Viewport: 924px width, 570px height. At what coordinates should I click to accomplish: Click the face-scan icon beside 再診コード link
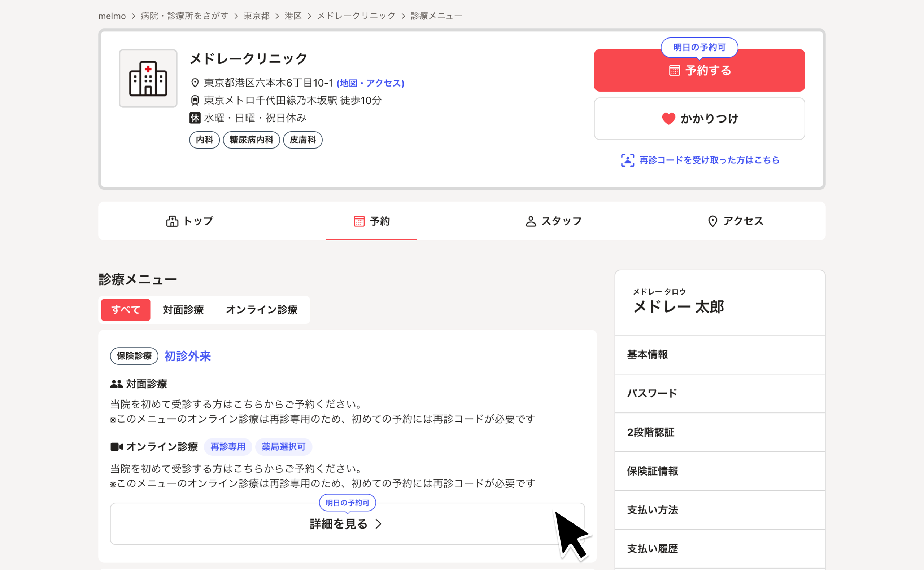627,160
